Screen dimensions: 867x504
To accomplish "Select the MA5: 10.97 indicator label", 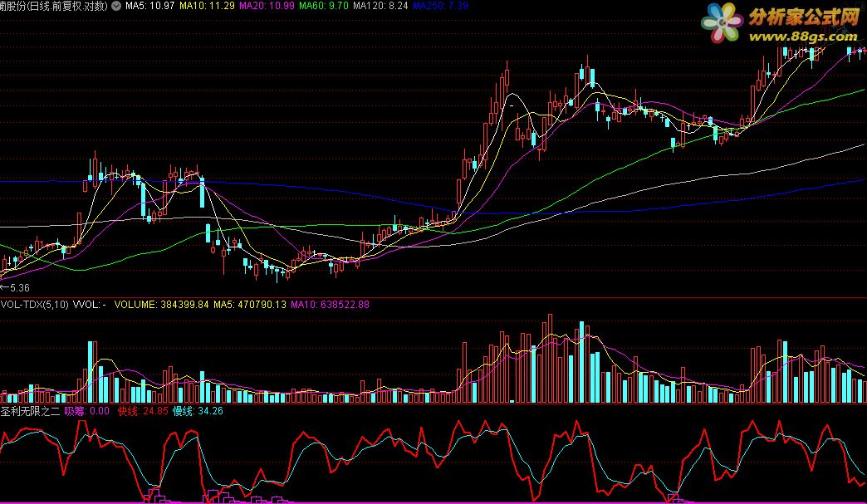I will pyautogui.click(x=150, y=6).
